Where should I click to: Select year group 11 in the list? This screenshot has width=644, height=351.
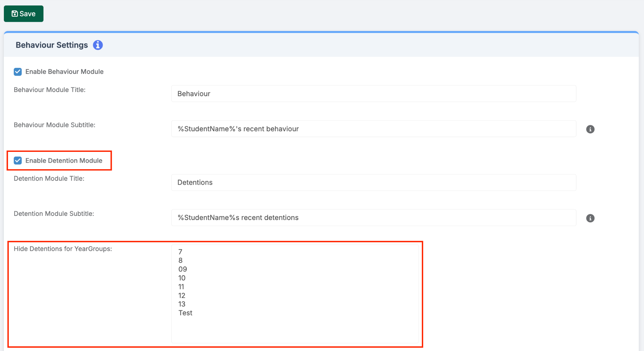[x=181, y=287]
